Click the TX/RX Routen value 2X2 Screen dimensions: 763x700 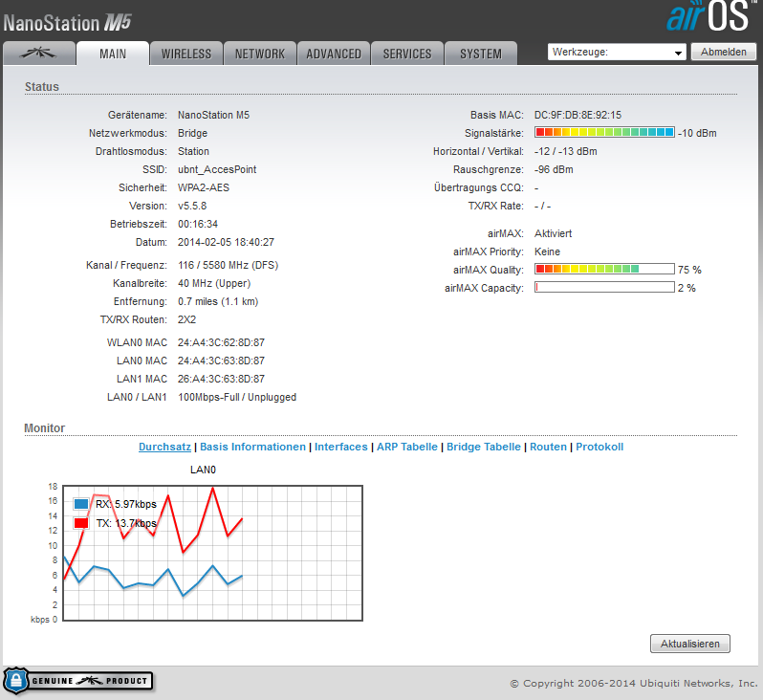tap(186, 319)
